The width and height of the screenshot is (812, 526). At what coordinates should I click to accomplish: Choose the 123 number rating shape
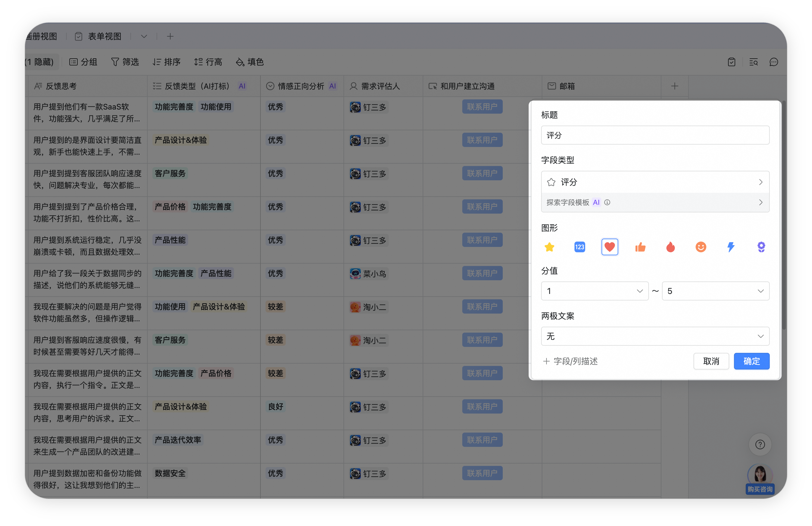pos(580,247)
